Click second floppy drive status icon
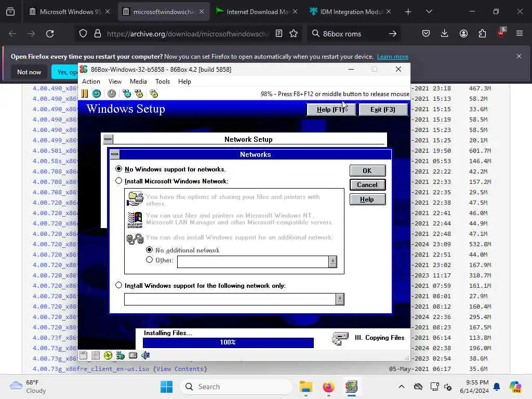Image resolution: width=532 pixels, height=399 pixels. (96, 355)
